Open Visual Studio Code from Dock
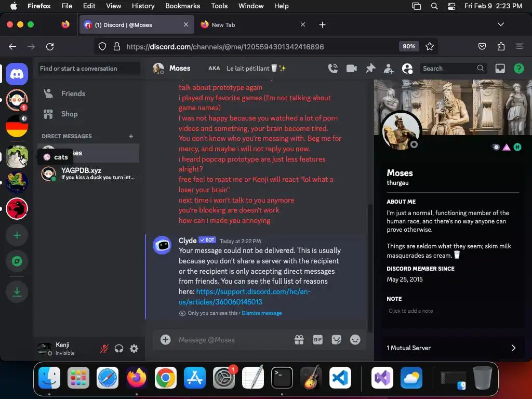The image size is (532, 399). 340,378
